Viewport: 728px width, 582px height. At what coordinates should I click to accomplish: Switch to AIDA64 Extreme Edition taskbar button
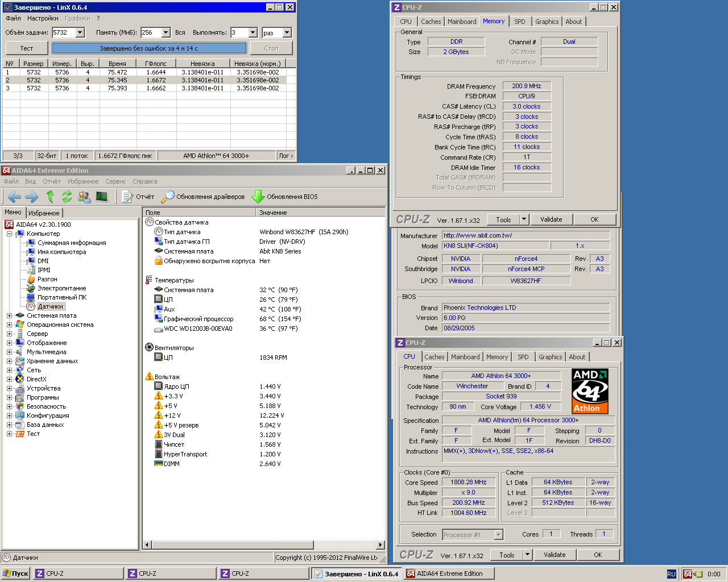coord(449,573)
